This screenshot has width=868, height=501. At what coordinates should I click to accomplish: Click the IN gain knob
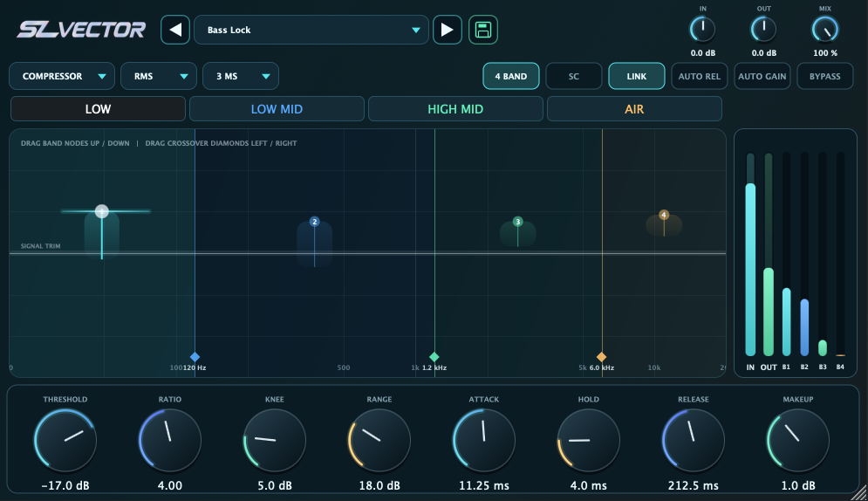702,30
